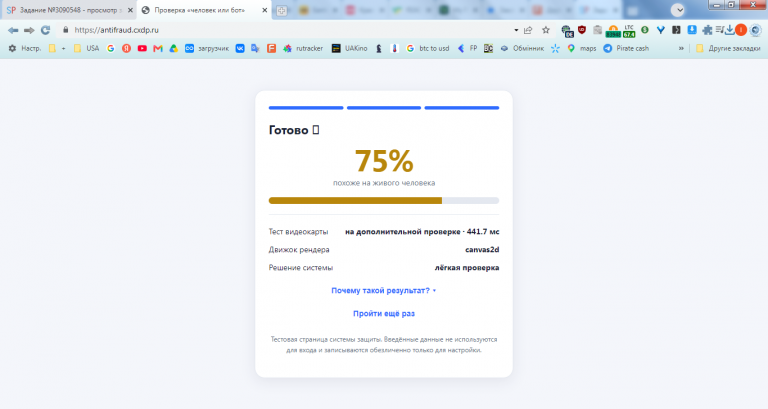
Task: Open the VK bookmark icon
Action: pyautogui.click(x=240, y=48)
